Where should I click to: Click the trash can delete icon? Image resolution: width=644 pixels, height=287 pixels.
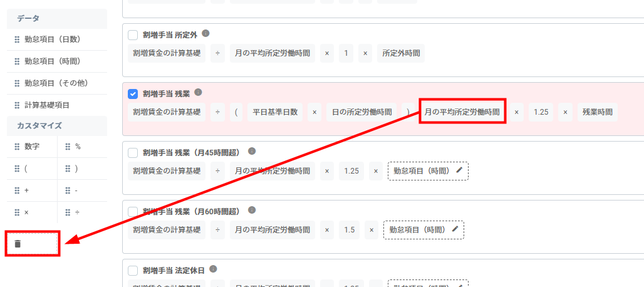point(18,244)
